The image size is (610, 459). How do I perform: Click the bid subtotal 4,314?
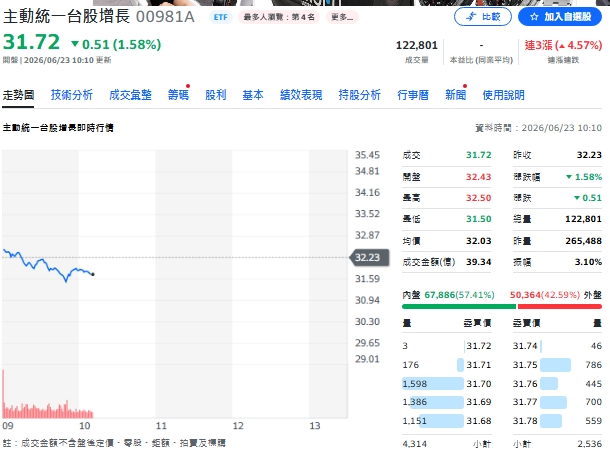415,444
